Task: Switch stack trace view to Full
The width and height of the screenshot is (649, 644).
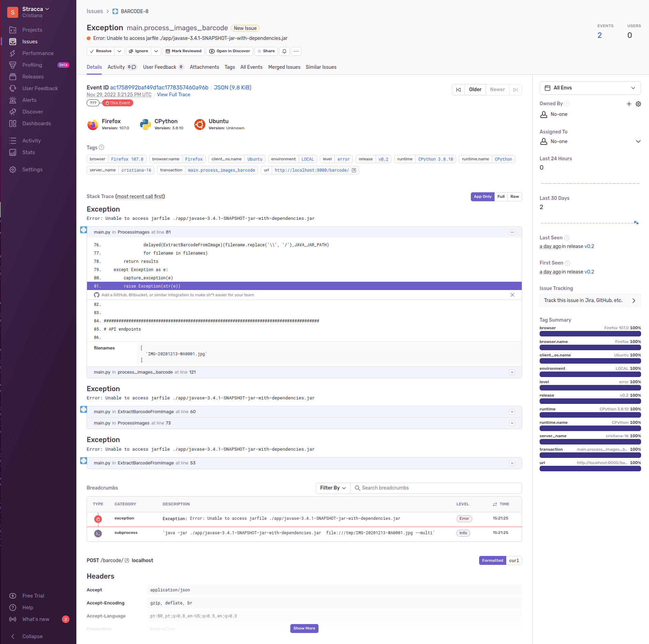Action: (x=501, y=197)
